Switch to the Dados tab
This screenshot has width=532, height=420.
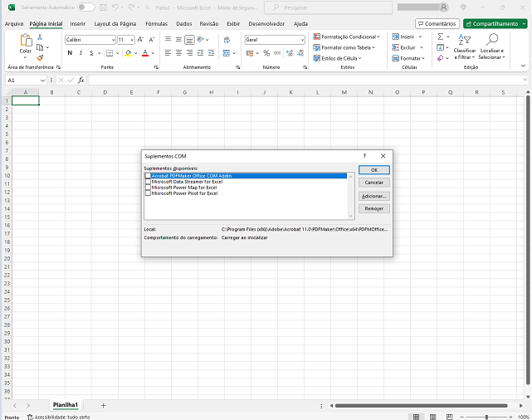coord(184,24)
